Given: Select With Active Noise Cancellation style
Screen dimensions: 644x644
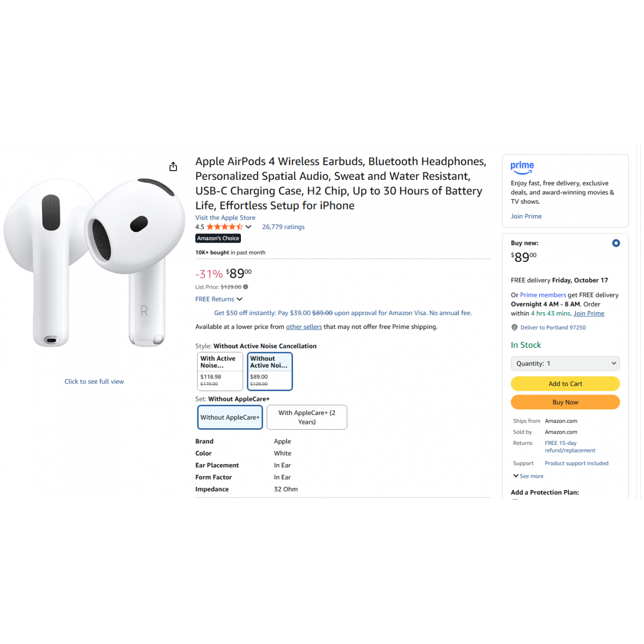Looking at the screenshot, I should (x=220, y=371).
